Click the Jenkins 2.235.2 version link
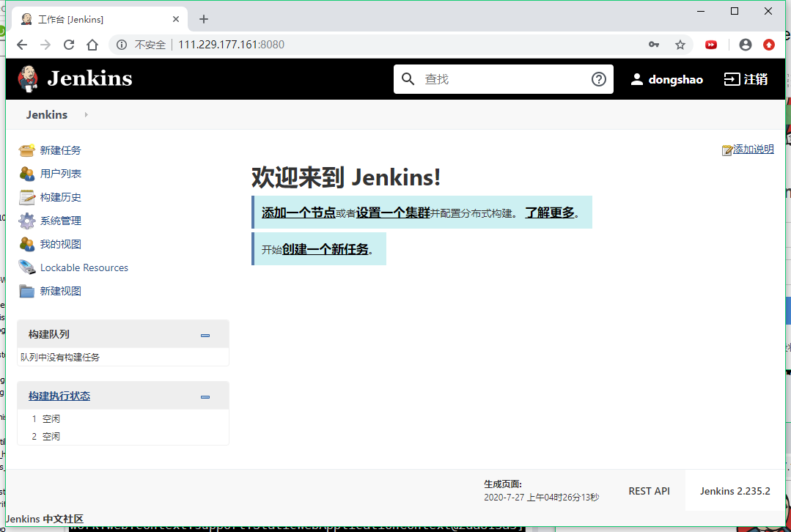 735,491
